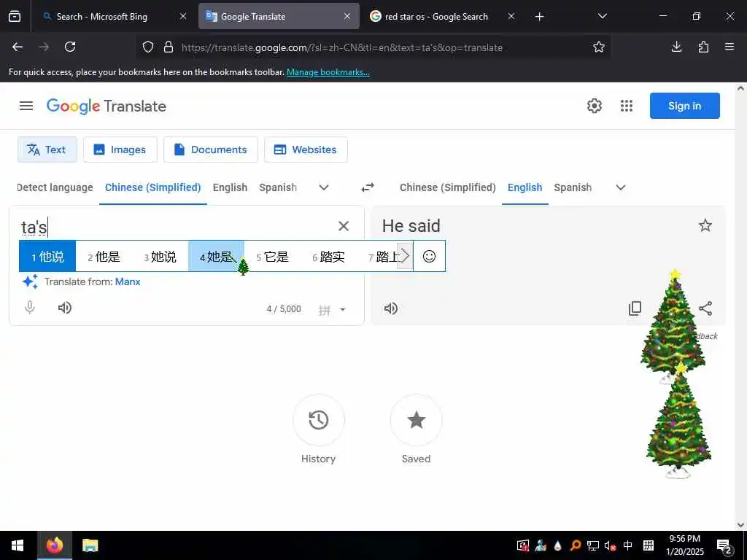Expand more source languages list
The width and height of the screenshot is (747, 560).
[324, 187]
